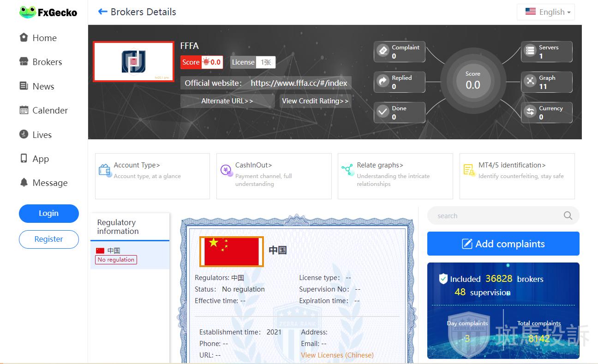Click into the search input field
This screenshot has height=364, width=598.
tap(494, 215)
